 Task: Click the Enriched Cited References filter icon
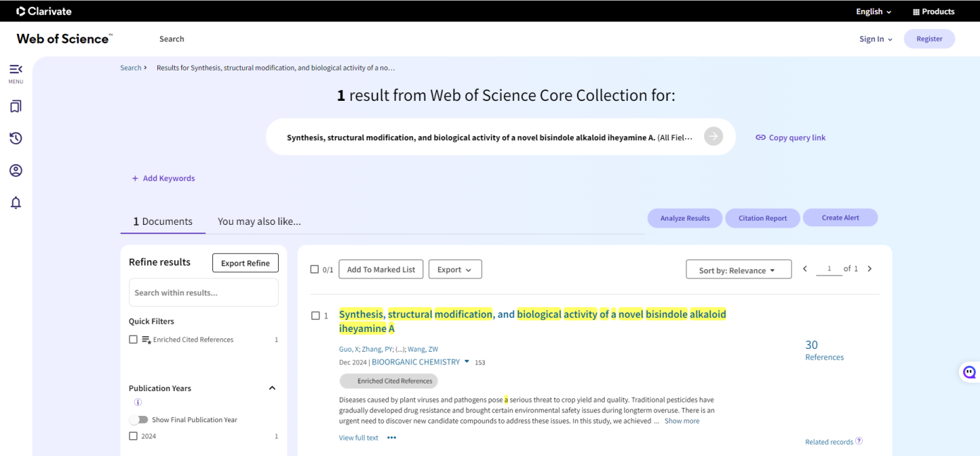[147, 340]
